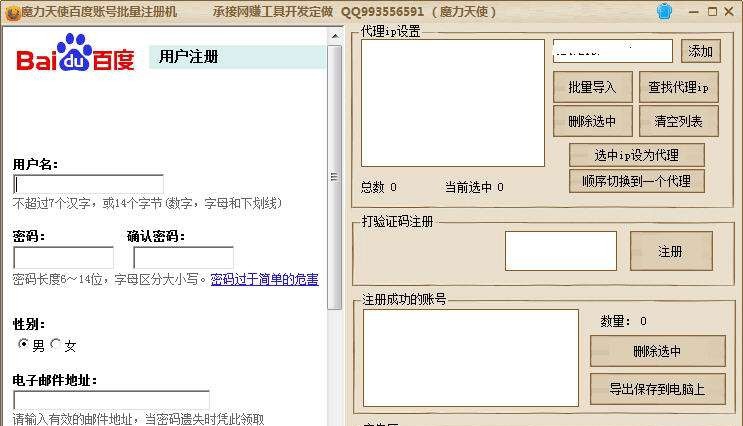
Task: Click the vertical scrollbar thumb
Action: tap(335, 177)
